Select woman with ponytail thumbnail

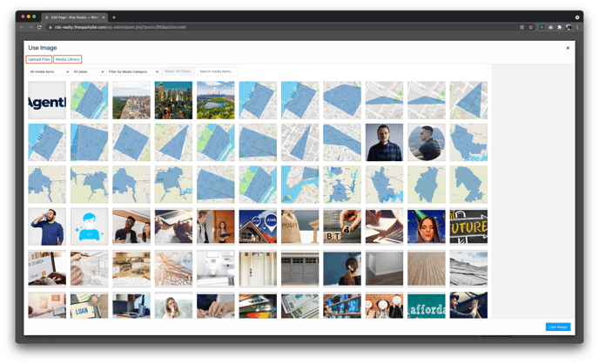[342, 268]
